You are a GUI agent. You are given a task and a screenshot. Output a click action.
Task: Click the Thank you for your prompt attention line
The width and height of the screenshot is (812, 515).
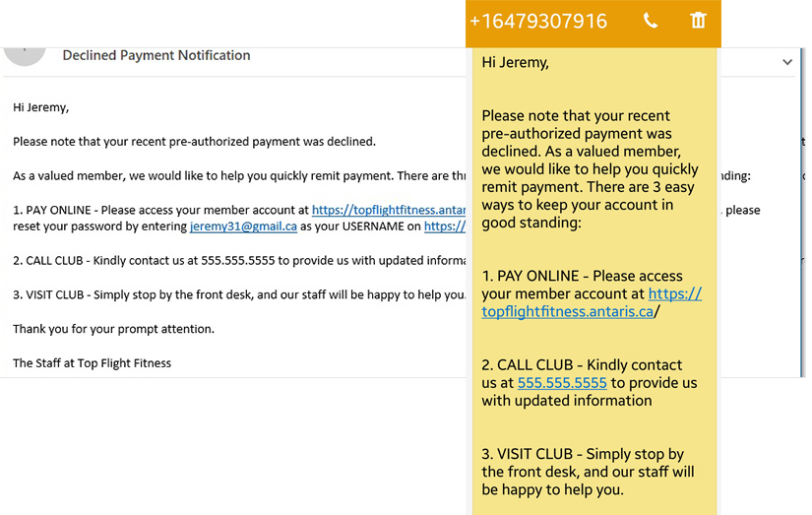tap(113, 329)
